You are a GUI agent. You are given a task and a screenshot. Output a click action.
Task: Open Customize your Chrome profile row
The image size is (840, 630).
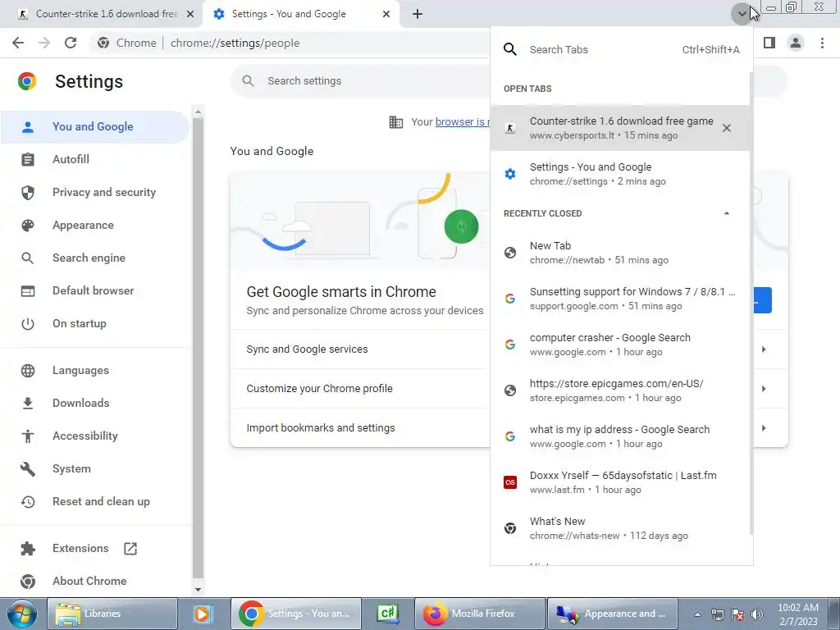(360, 389)
